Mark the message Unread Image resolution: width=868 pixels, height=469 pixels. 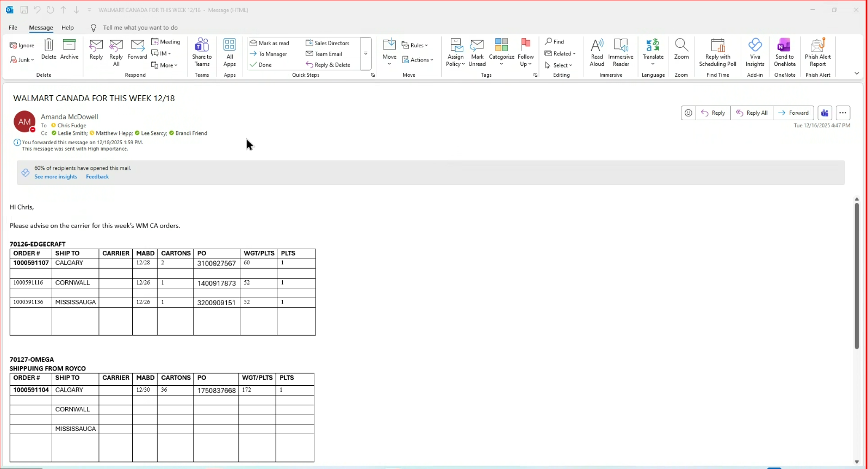pyautogui.click(x=477, y=52)
